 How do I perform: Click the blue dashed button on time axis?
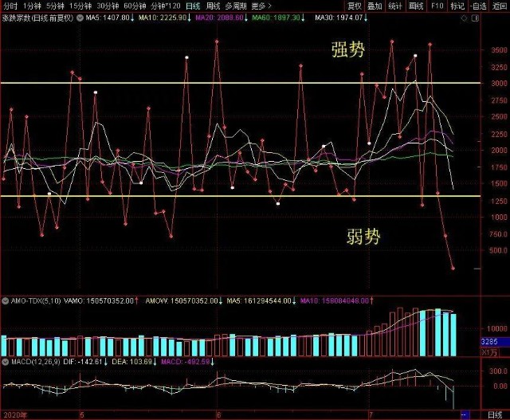(465, 414)
